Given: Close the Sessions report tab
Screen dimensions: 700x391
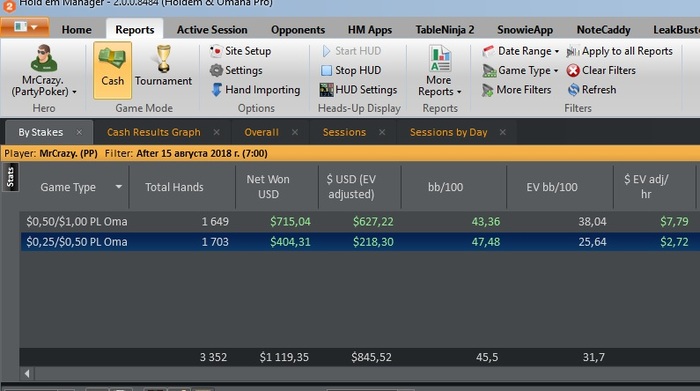Looking at the screenshot, I should tap(382, 132).
